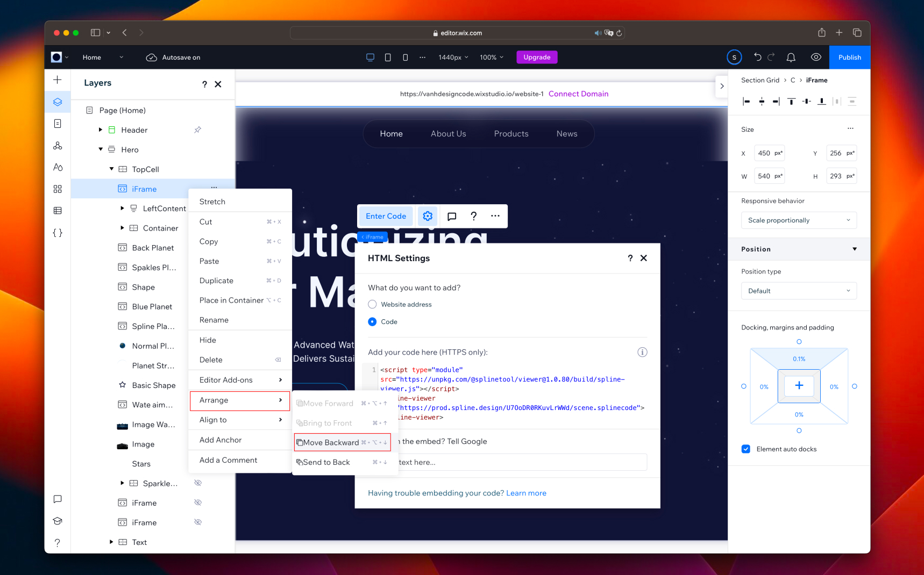Show the hidden Sparkle layer

[x=198, y=483]
